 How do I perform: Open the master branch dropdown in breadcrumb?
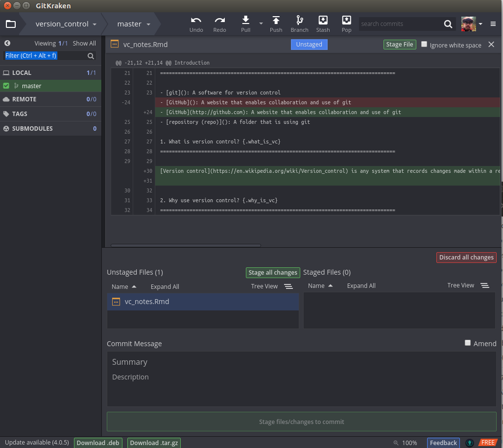(x=134, y=24)
